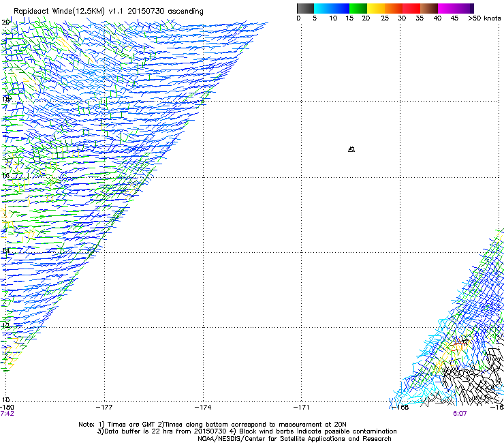Click the -174 longitude label

(x=203, y=408)
